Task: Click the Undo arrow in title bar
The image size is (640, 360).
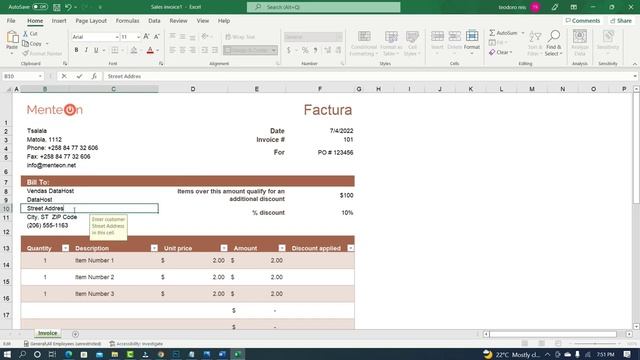Action: click(68, 7)
